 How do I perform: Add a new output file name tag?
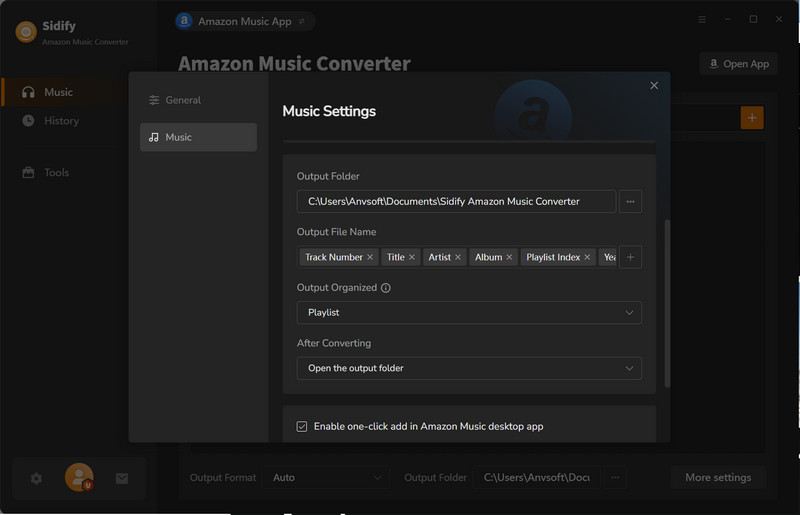630,257
